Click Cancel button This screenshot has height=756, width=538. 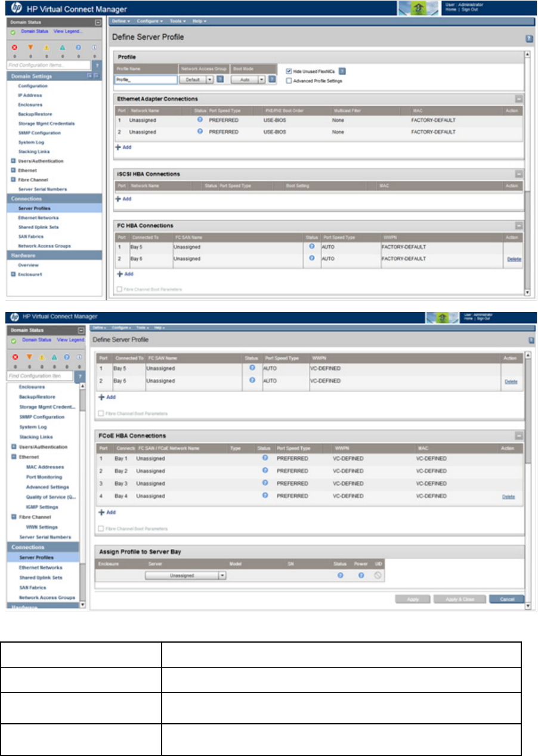click(506, 599)
